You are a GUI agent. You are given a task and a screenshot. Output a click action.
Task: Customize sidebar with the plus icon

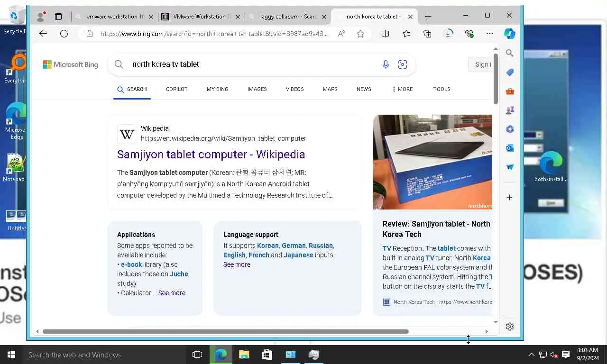coord(510,197)
